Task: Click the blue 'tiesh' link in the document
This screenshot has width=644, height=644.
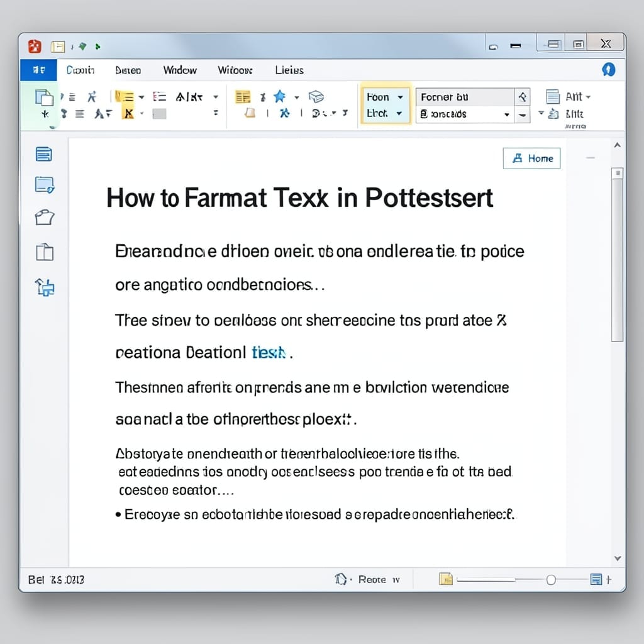Action: pos(269,352)
